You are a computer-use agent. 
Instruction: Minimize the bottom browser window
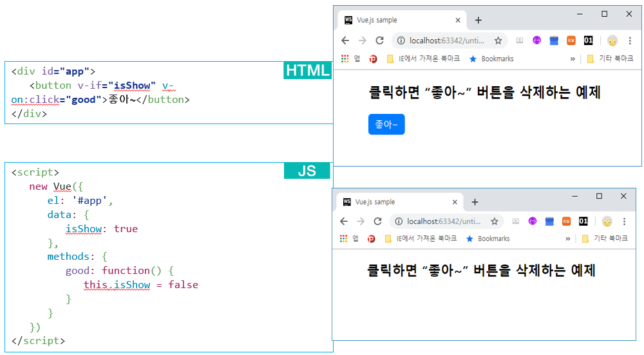(574, 196)
